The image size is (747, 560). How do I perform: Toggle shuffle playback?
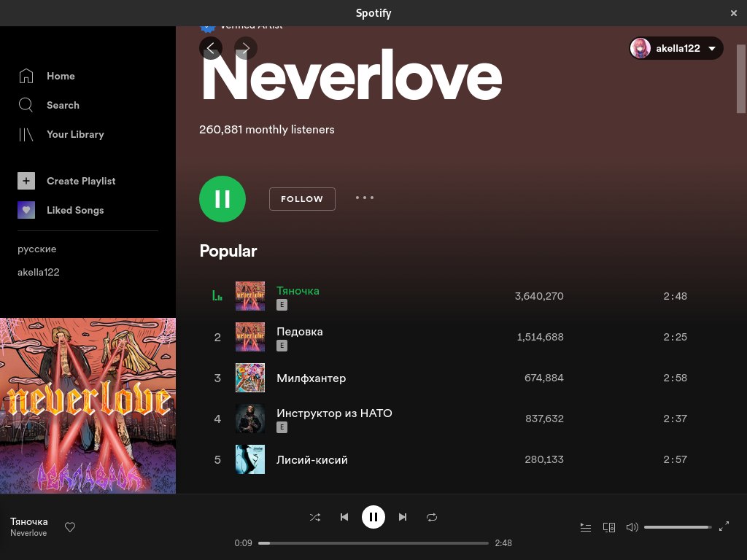point(315,517)
